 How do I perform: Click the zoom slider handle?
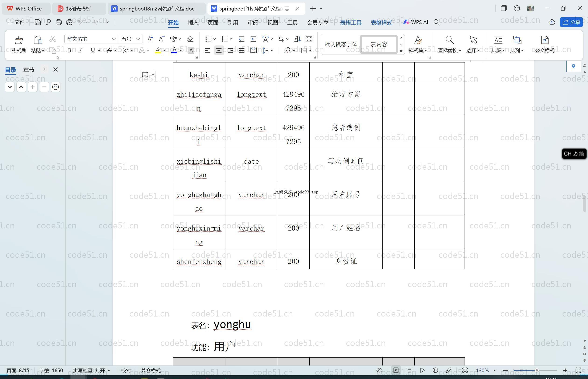pyautogui.click(x=536, y=370)
